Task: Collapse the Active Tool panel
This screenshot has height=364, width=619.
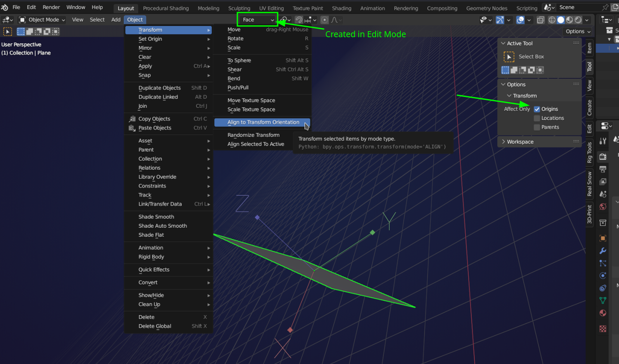Action: tap(503, 44)
